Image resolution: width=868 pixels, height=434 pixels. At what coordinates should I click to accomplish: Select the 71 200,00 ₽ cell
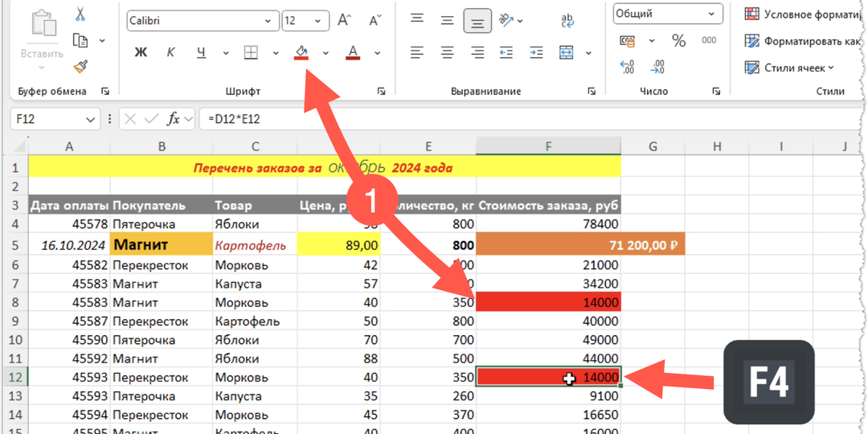(581, 244)
